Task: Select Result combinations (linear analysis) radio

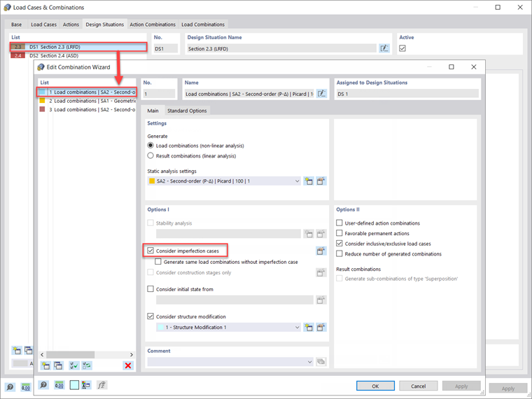Action: click(150, 155)
